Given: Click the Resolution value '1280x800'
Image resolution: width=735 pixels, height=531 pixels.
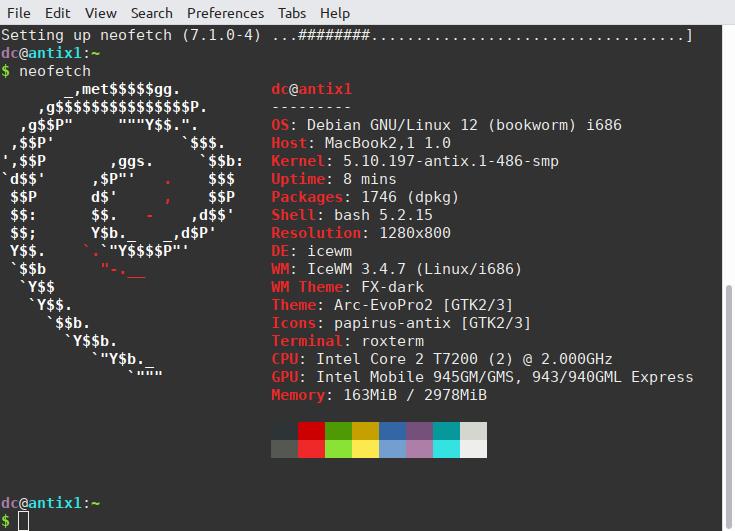Looking at the screenshot, I should 414,233.
